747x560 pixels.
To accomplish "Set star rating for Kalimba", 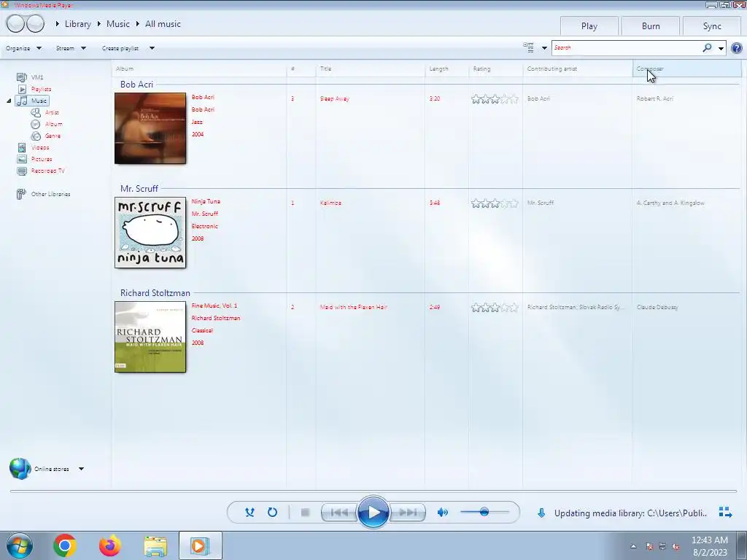I will click(495, 203).
